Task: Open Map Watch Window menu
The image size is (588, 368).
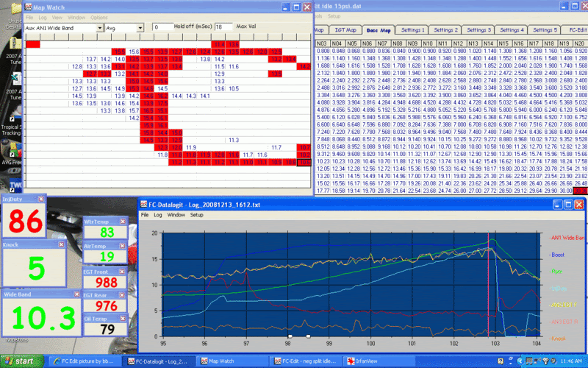Action: [76, 18]
